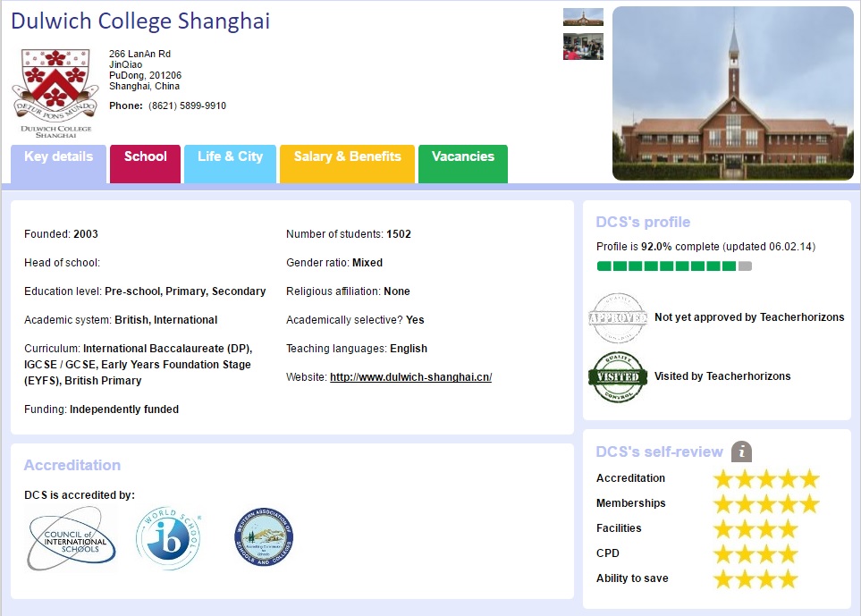Open the dulwich-shanghai.cn website link

pos(410,377)
